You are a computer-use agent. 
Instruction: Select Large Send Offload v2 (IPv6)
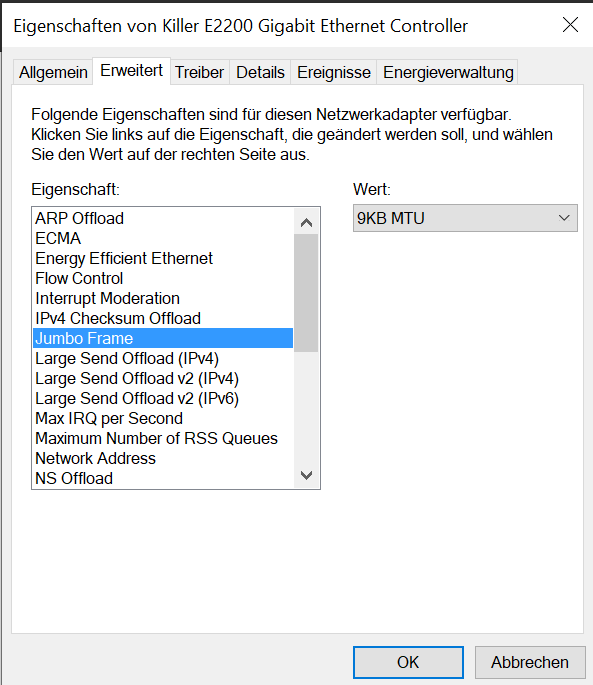coord(163,398)
